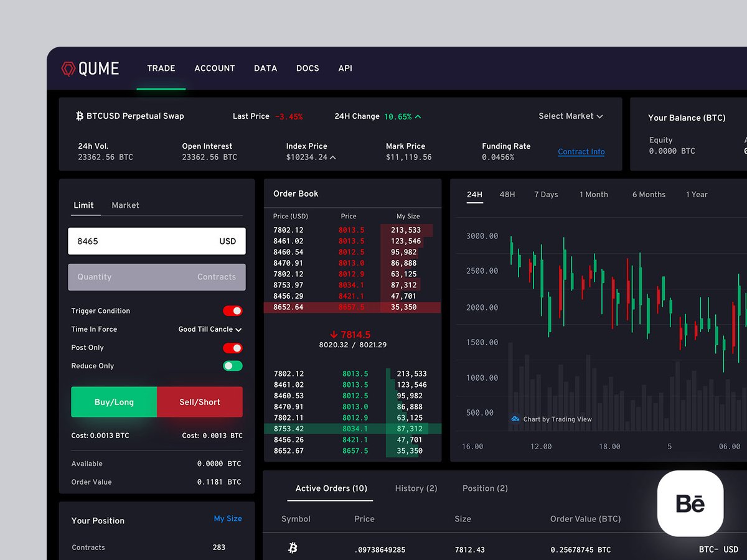
Task: Select the 1 Month chart range
Action: 594,195
